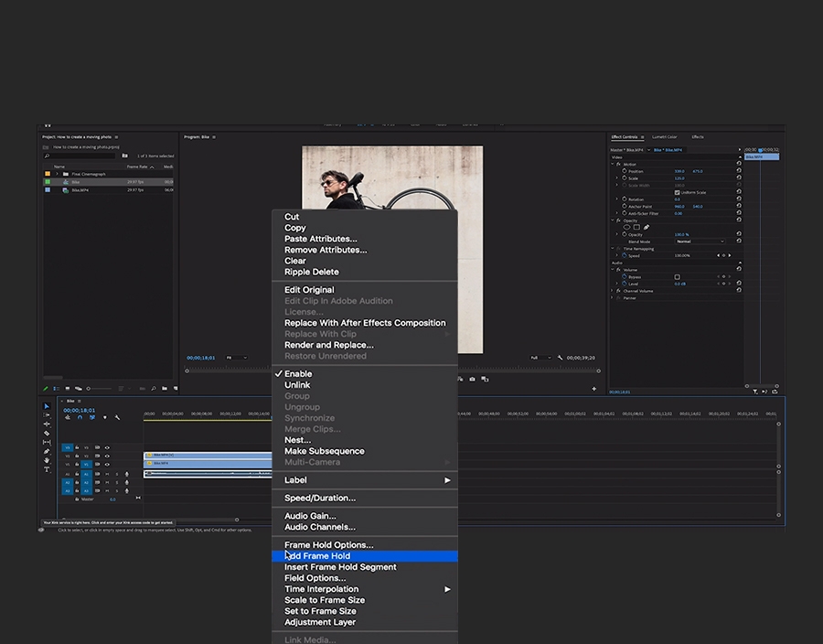
Task: Click Unlink in context menu
Action: pos(365,385)
